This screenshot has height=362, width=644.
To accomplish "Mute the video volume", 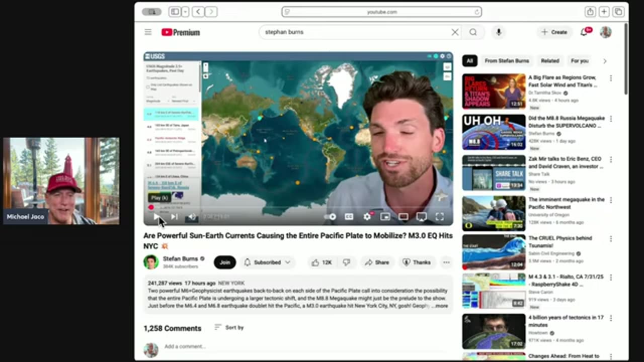I will [192, 217].
